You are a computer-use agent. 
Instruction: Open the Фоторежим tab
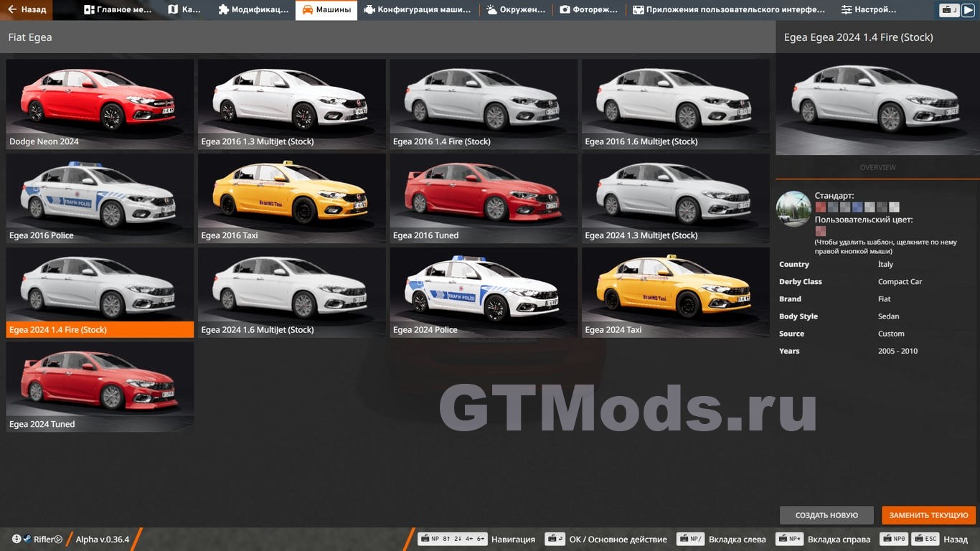tap(588, 10)
